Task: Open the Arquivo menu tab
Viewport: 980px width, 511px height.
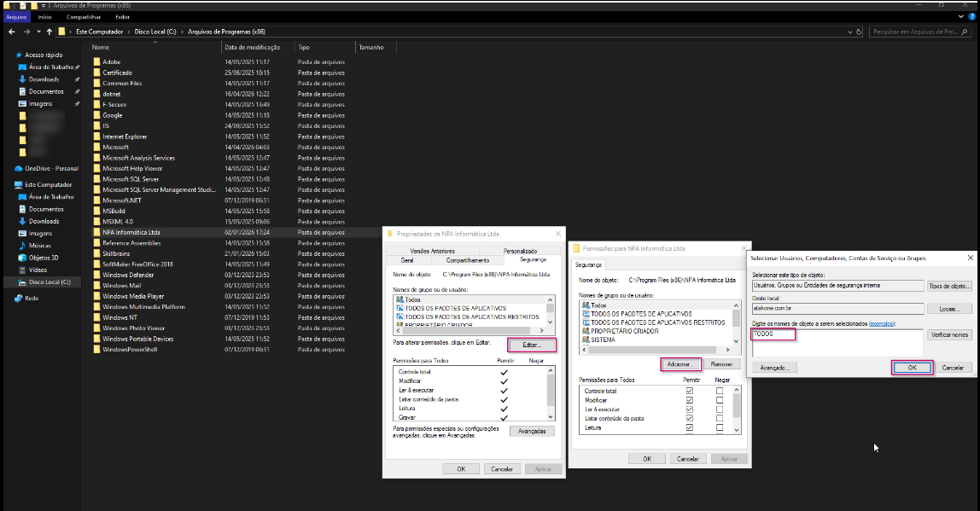Action: point(16,17)
